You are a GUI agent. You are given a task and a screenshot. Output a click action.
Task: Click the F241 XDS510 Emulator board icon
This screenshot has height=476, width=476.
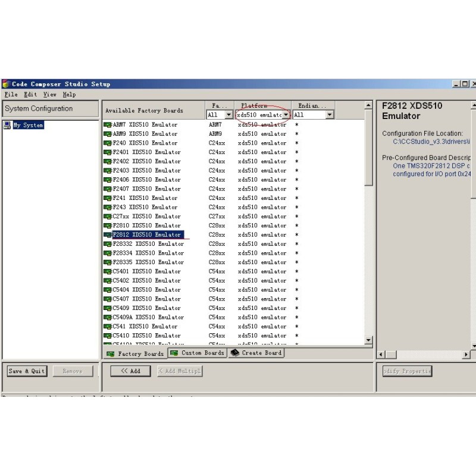pos(108,198)
